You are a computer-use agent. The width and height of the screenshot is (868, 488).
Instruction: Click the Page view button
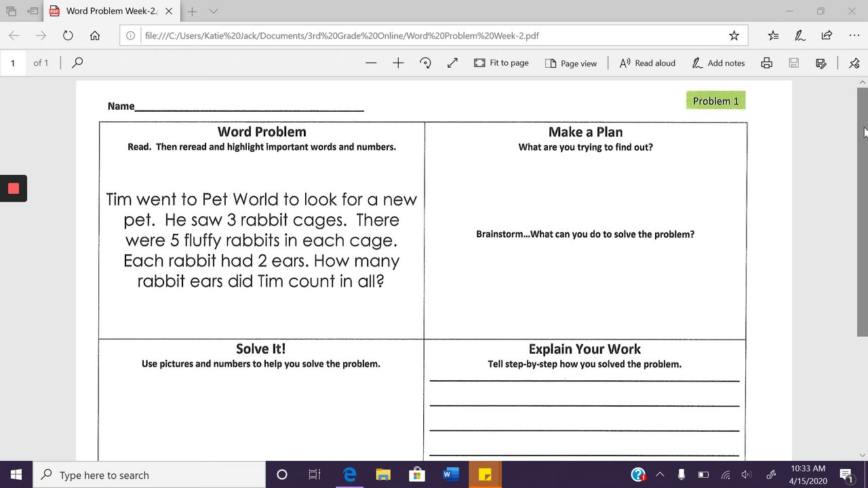(x=571, y=63)
